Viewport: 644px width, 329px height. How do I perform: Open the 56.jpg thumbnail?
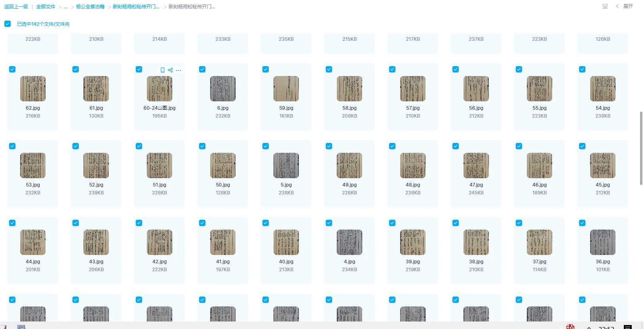(x=476, y=89)
